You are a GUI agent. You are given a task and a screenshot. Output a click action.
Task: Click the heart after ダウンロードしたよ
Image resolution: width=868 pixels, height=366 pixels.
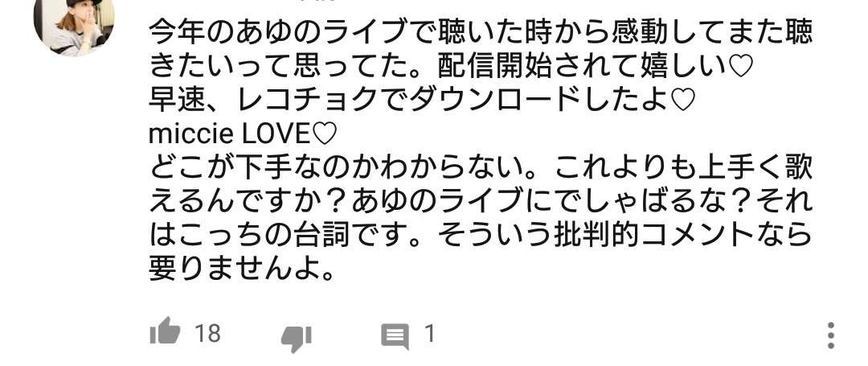point(682,101)
